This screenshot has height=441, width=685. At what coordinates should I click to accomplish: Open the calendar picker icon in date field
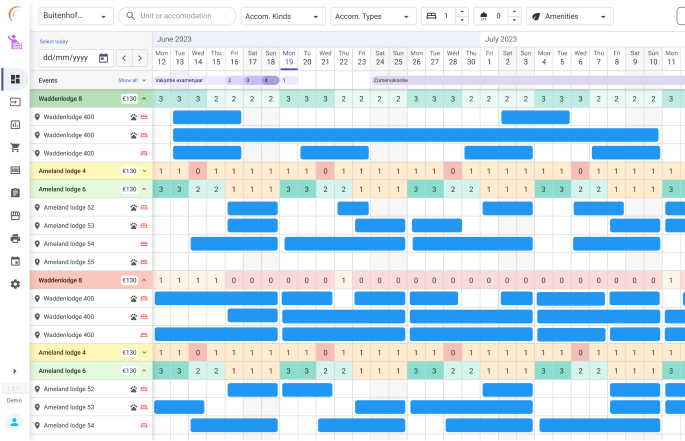tap(103, 58)
